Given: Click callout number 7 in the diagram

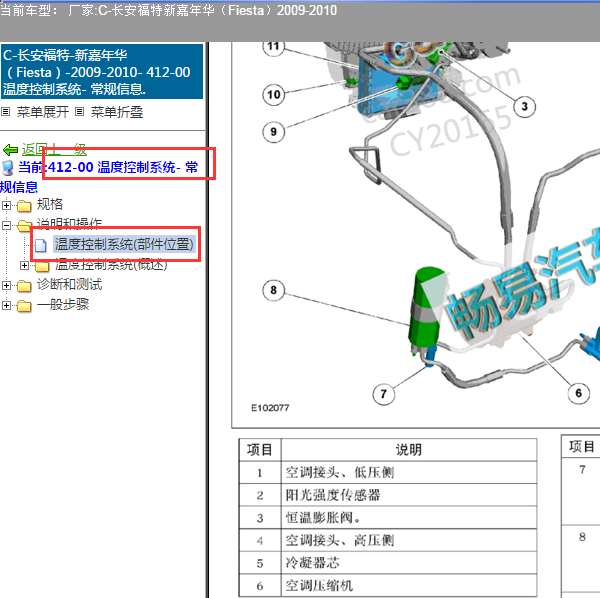Looking at the screenshot, I should pyautogui.click(x=384, y=394).
